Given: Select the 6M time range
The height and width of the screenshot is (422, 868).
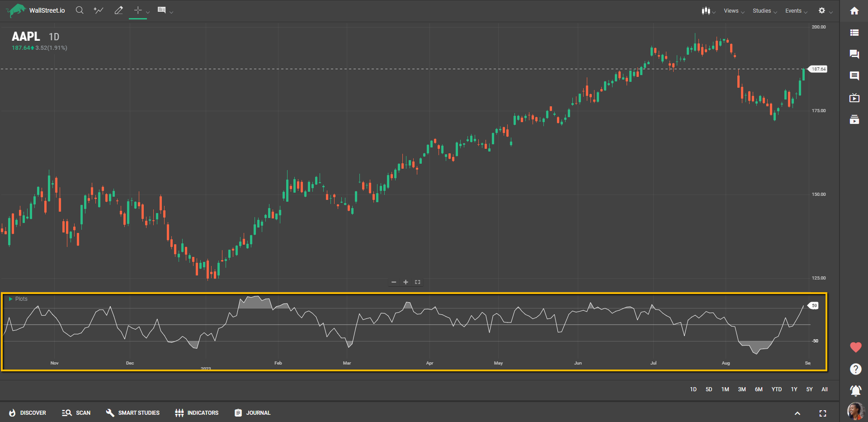Looking at the screenshot, I should 758,389.
